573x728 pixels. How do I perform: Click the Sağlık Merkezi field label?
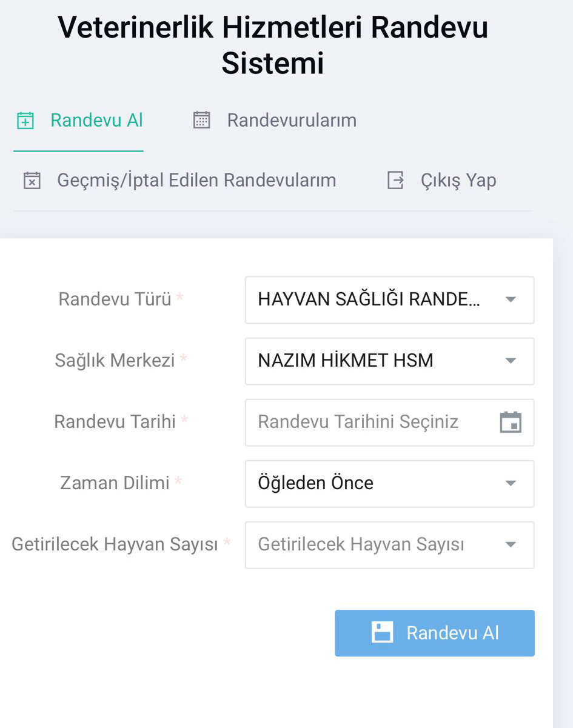pyautogui.click(x=115, y=361)
